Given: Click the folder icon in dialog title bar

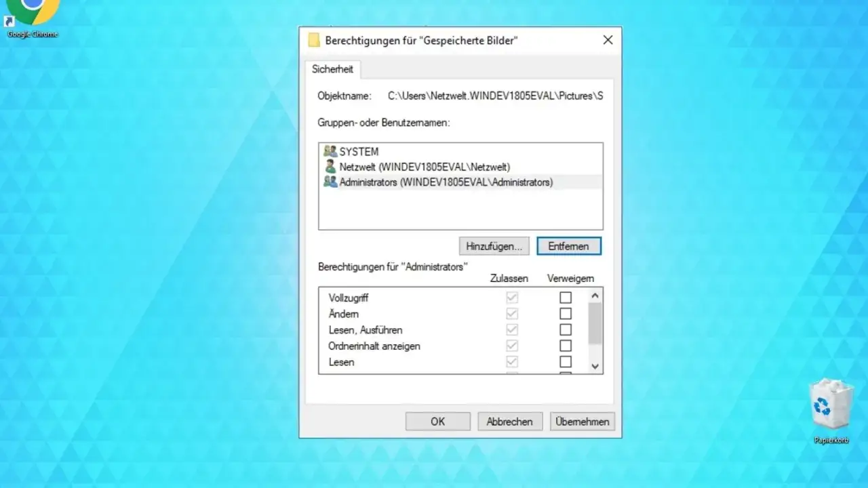Looking at the screenshot, I should pos(313,40).
